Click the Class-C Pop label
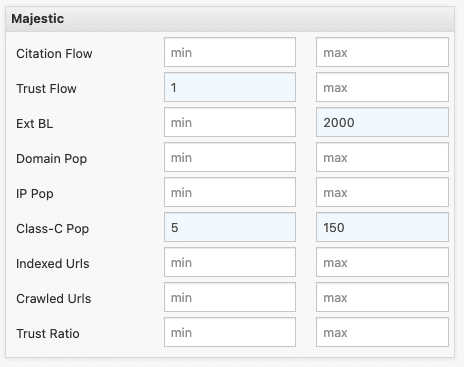This screenshot has width=464, height=367. tap(52, 229)
